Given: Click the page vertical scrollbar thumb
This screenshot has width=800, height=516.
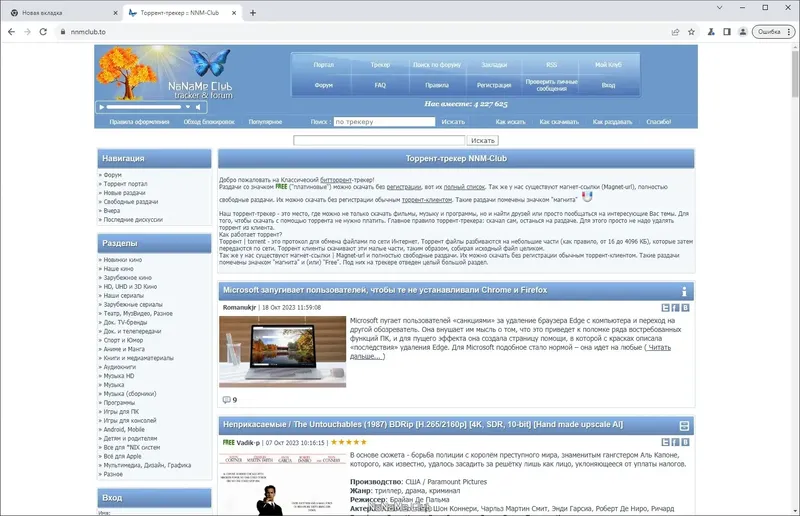Looking at the screenshot, I should click(x=795, y=73).
